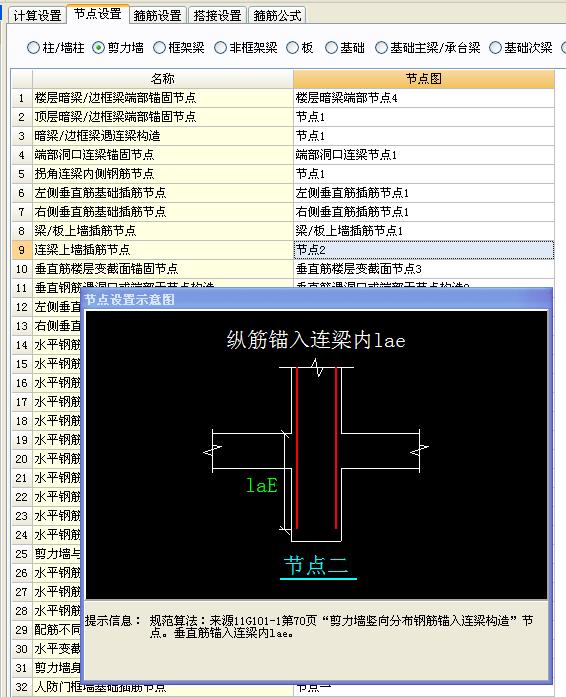566x697 pixels.
Task: Select row 左侧垂直筋基础插筋节点
Action: coord(163,193)
